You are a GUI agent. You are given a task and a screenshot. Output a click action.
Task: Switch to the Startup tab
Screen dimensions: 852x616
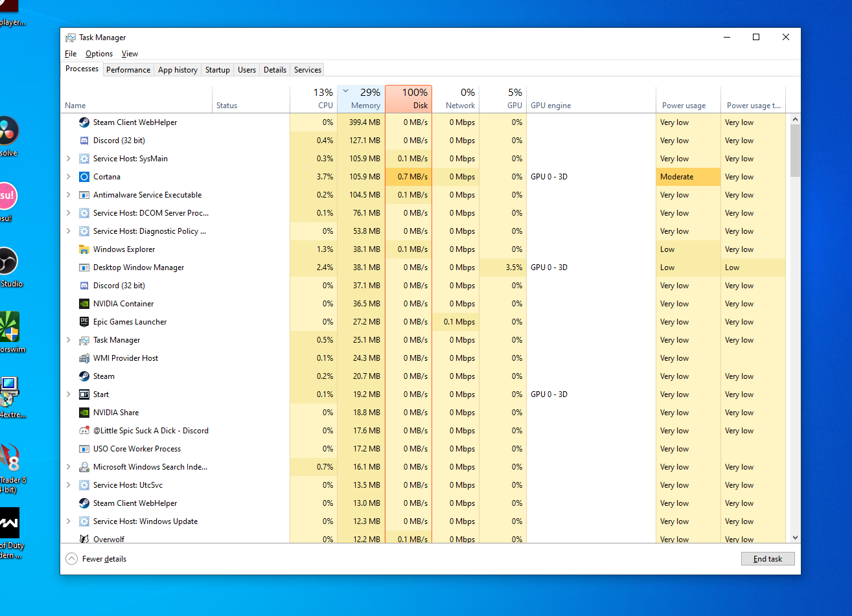click(x=218, y=70)
